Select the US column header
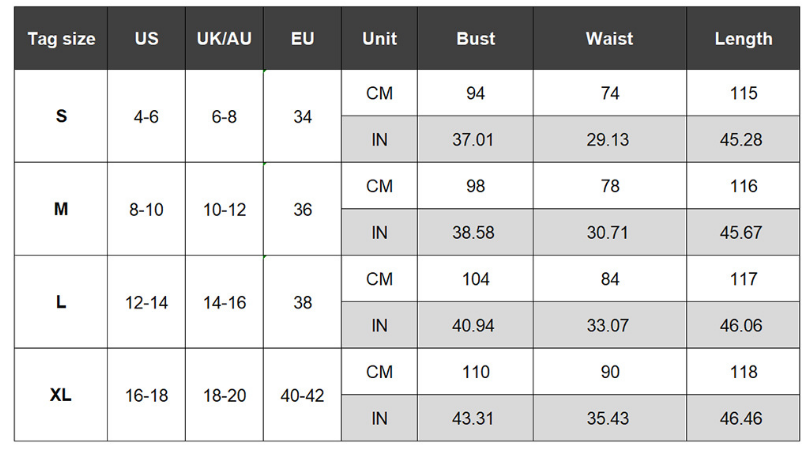Viewport: 809px width, 449px height. 146,39
